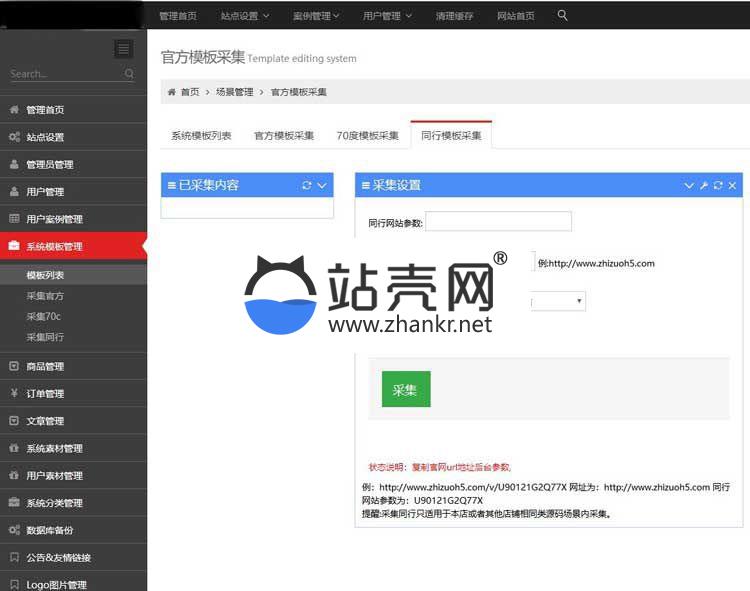Click the home icon in the breadcrumb

[x=171, y=92]
